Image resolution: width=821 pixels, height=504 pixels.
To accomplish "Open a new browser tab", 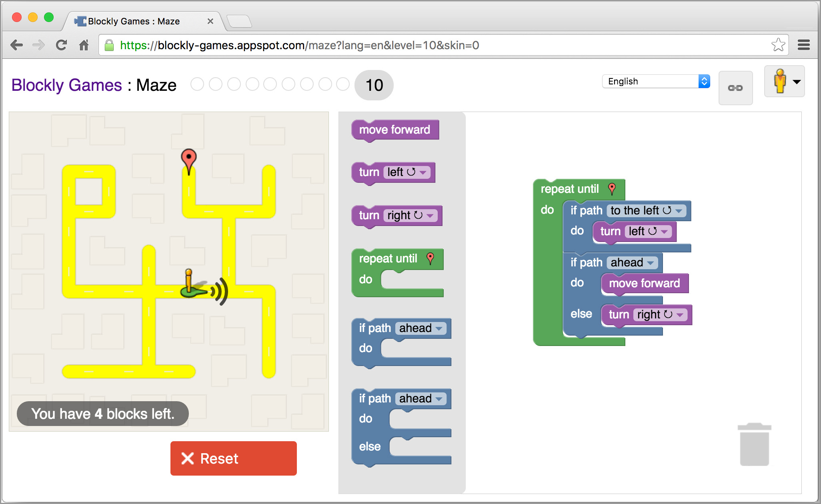I will [x=239, y=21].
